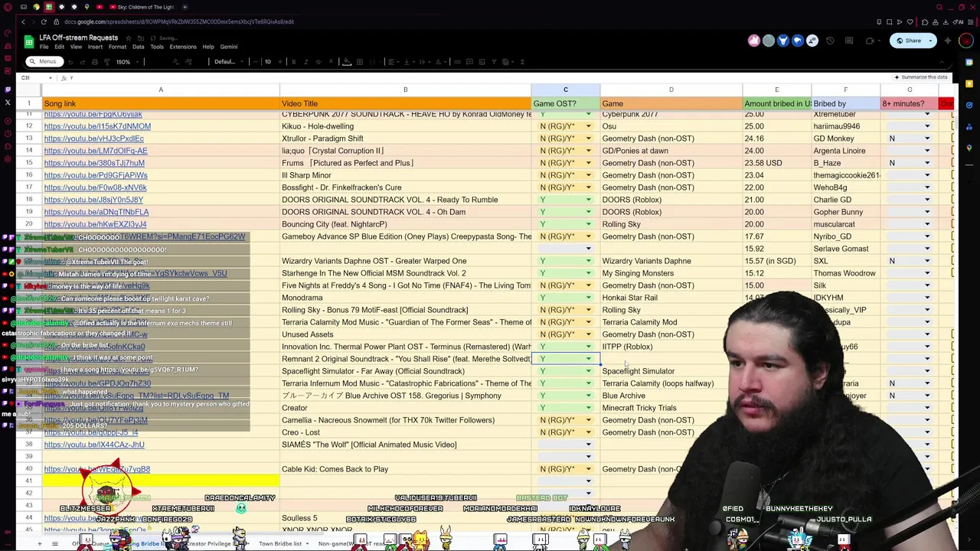Open version history clock icon
This screenshot has width=980, height=551.
tap(830, 41)
